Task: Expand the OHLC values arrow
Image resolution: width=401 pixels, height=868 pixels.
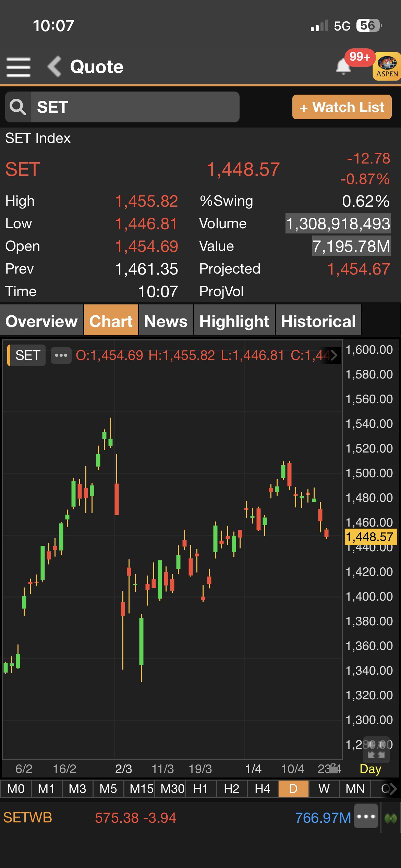Action: pyautogui.click(x=334, y=355)
